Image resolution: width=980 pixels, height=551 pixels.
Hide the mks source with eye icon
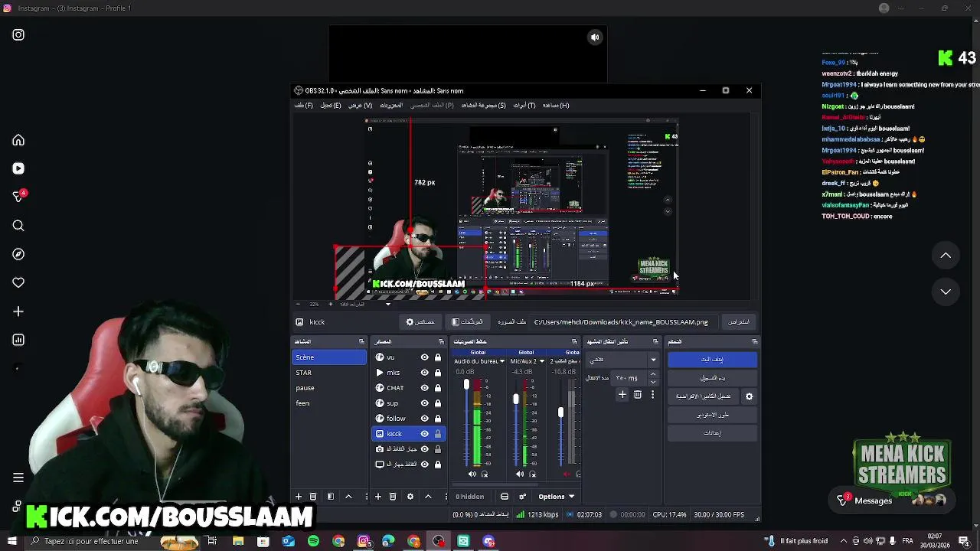click(424, 373)
